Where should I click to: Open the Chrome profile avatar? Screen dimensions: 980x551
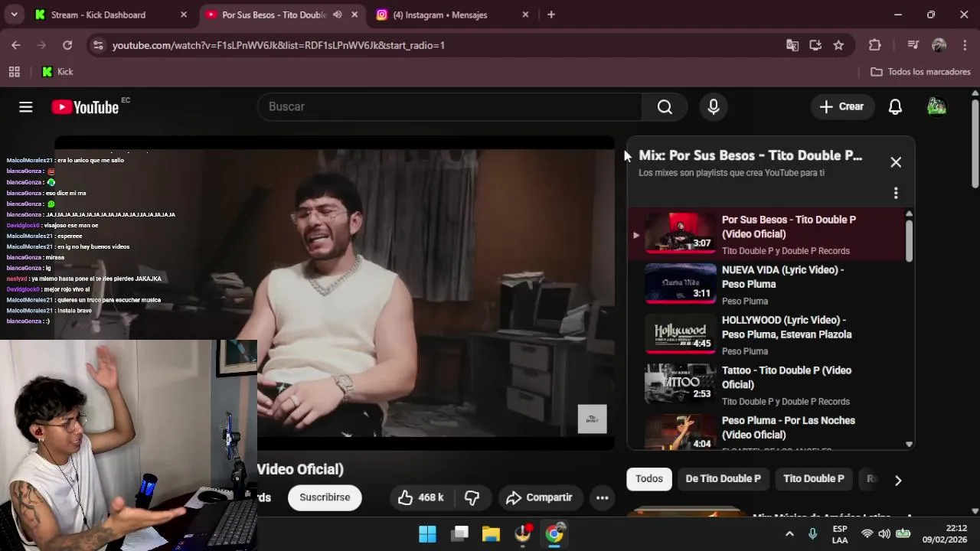coord(939,45)
